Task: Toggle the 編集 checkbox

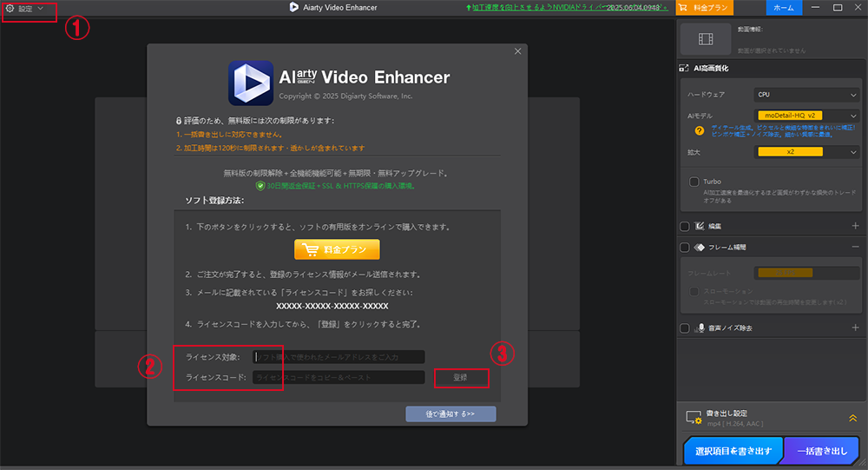Action: [x=685, y=226]
